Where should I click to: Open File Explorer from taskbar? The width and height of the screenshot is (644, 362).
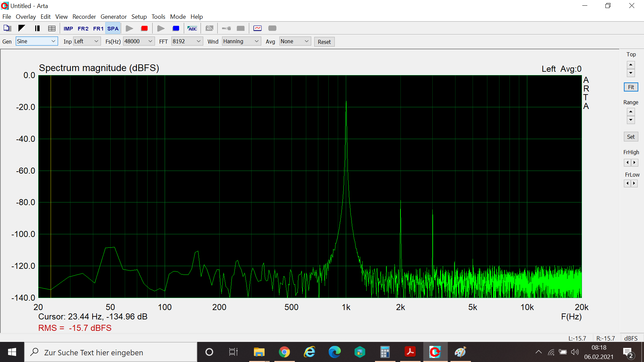pyautogui.click(x=259, y=352)
